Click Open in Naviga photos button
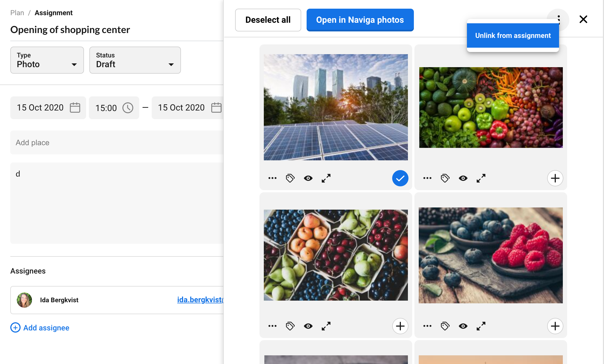Image resolution: width=604 pixels, height=364 pixels. pos(360,20)
